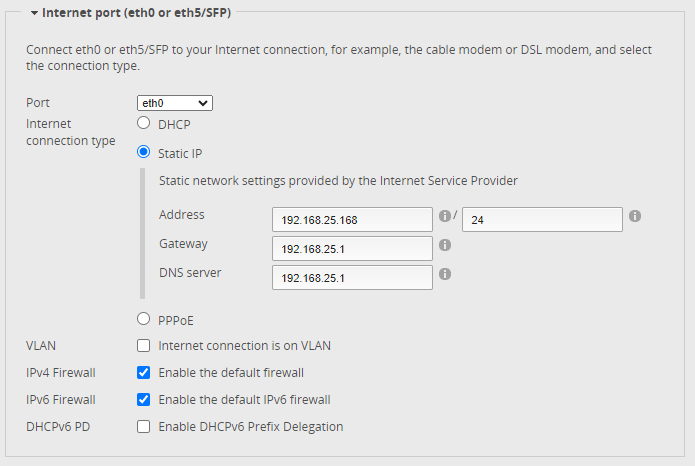695x466 pixels.
Task: Click the prefix length field showing 24
Action: pos(543,219)
